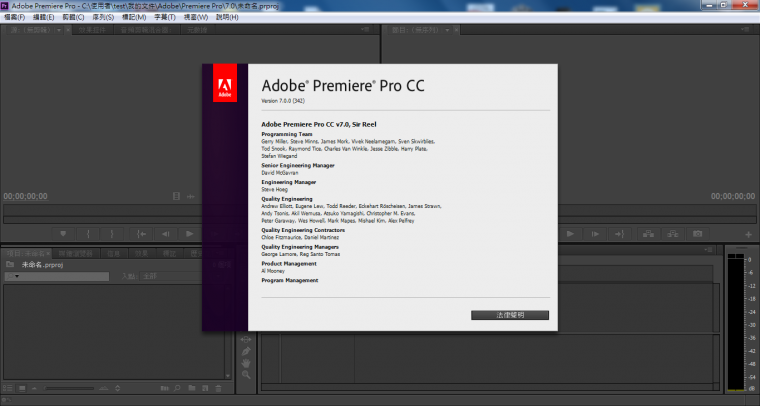Open the 剪輯(C) menu
The height and width of the screenshot is (406, 760).
pyautogui.click(x=73, y=17)
